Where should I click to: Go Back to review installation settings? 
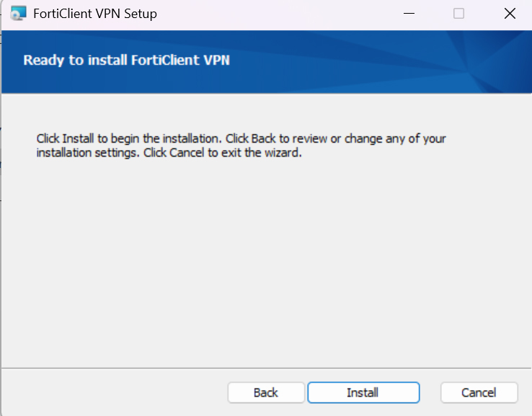click(x=265, y=392)
